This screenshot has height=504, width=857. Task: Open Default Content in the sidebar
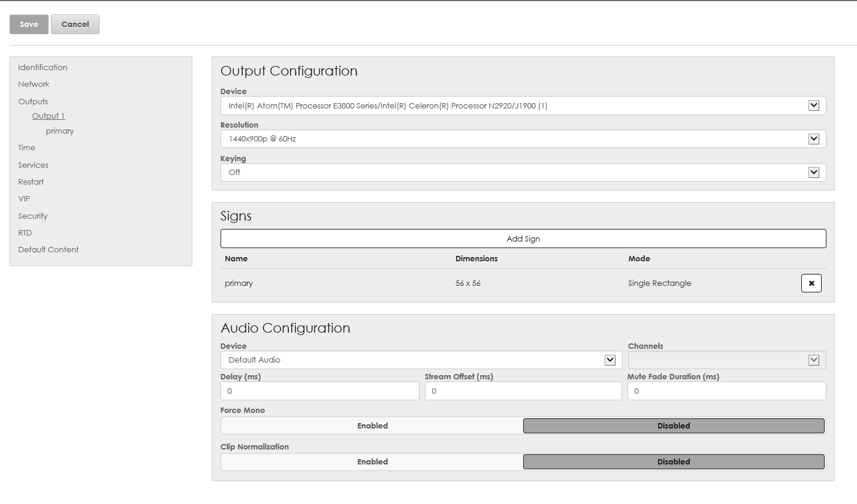click(48, 250)
